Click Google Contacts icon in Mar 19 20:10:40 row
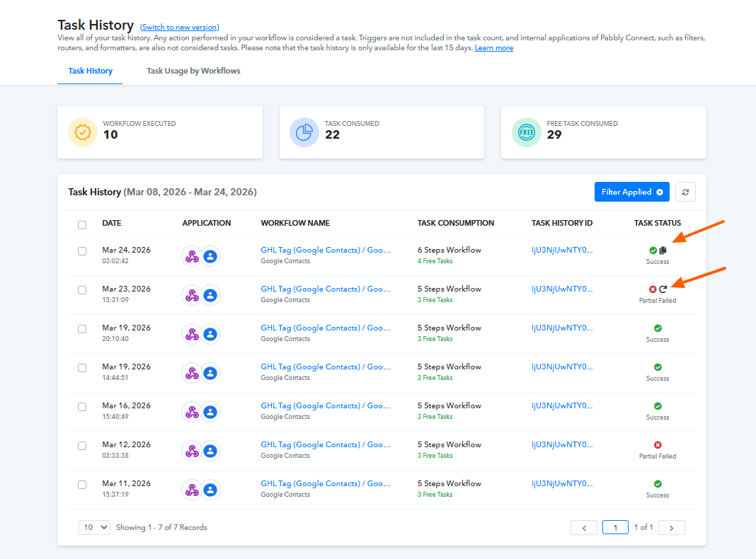This screenshot has height=559, width=756. 210,334
